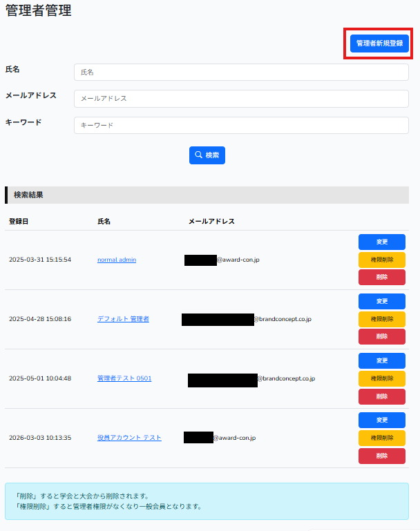Click the 検索 button with magnifier icon
420x531 pixels.
207,155
